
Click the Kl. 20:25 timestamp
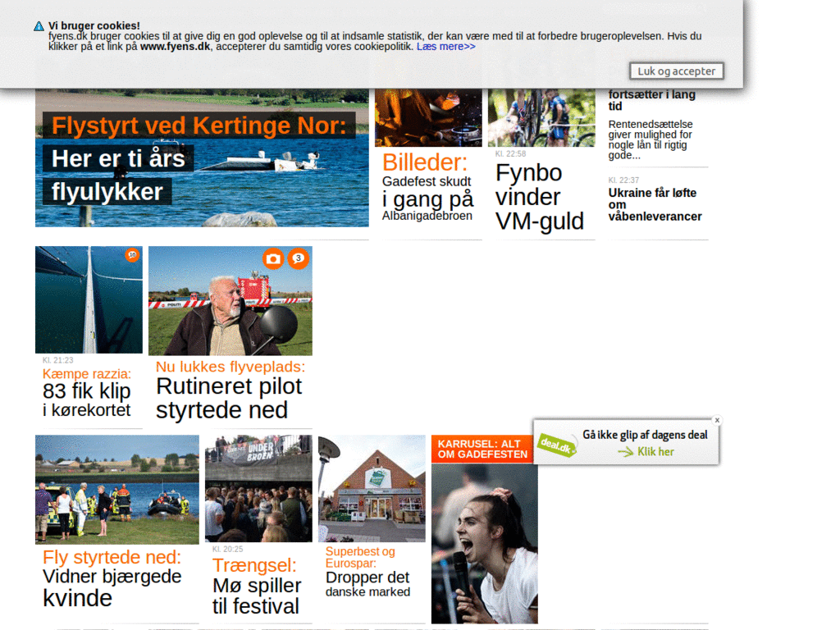(x=228, y=549)
